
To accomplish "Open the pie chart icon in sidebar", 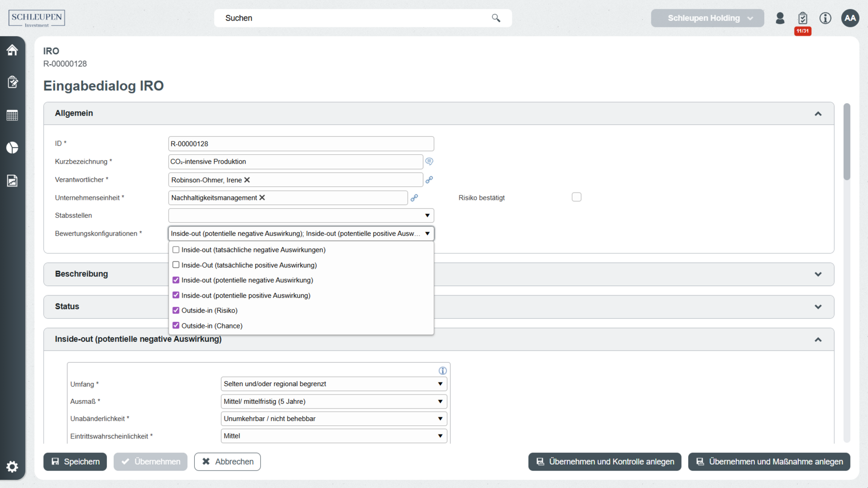I will (12, 148).
